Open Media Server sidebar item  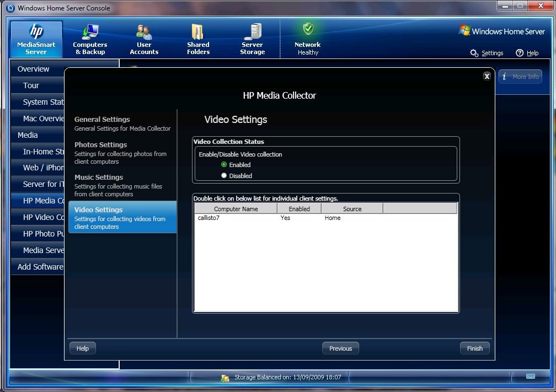point(38,250)
